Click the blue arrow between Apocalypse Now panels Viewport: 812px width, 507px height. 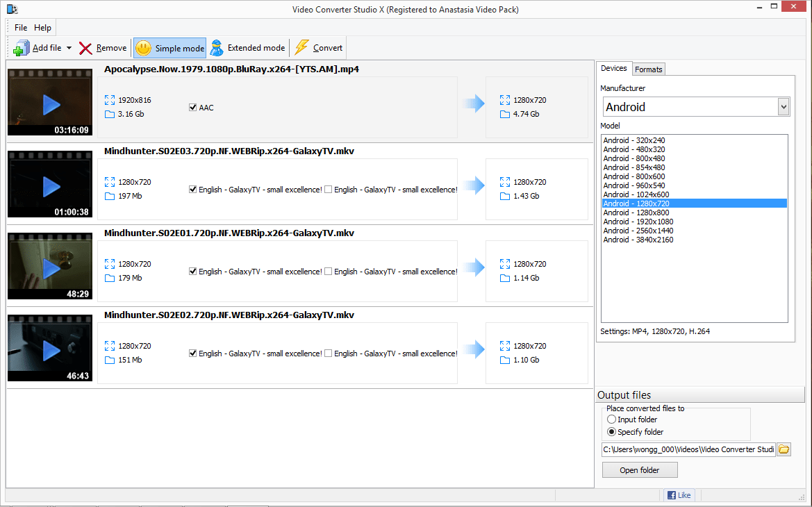472,102
